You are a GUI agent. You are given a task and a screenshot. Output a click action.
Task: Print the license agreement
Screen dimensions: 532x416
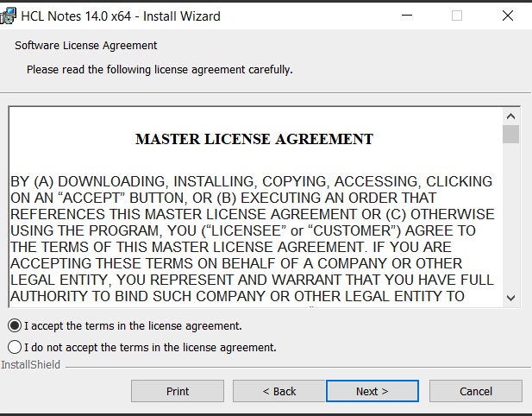click(178, 391)
